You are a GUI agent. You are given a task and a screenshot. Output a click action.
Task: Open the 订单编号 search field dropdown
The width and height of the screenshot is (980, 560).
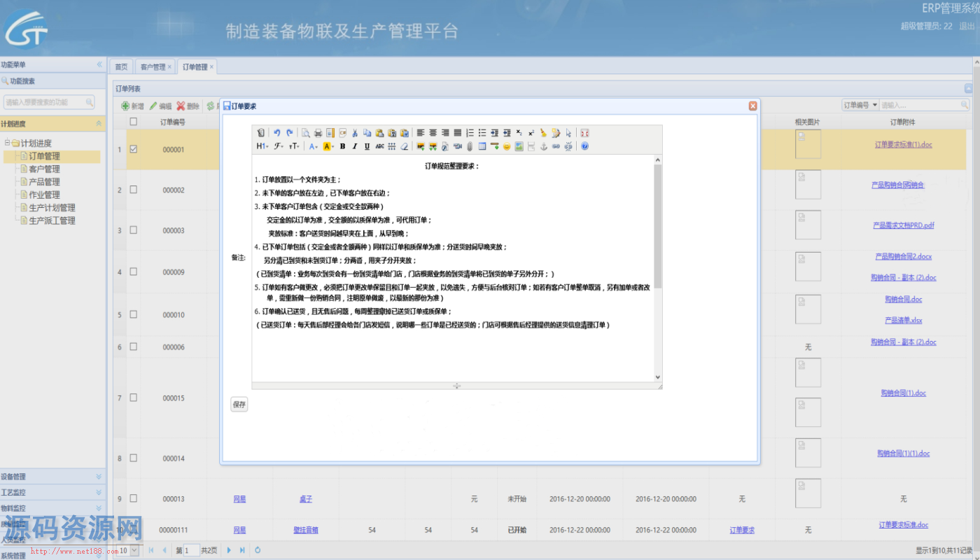click(x=860, y=105)
